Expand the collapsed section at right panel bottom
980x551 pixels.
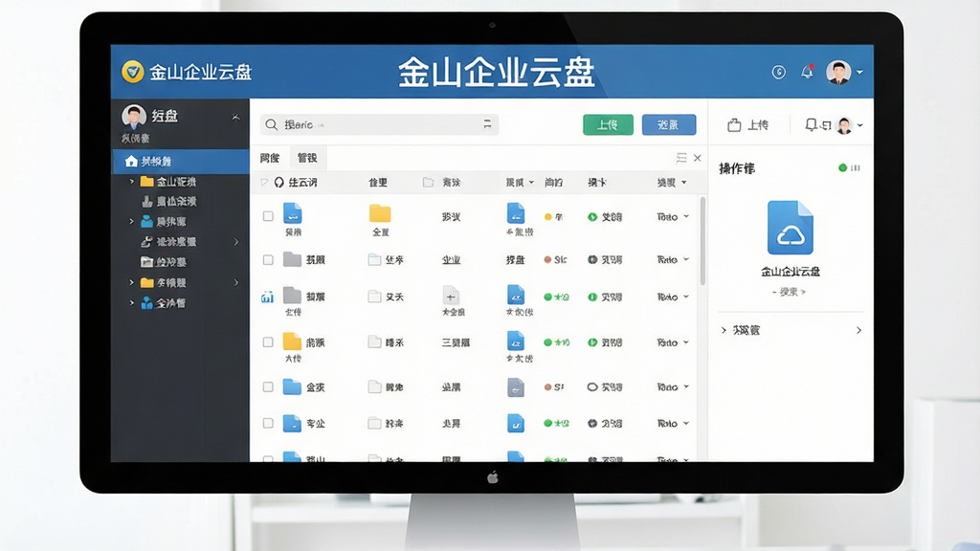click(x=791, y=330)
